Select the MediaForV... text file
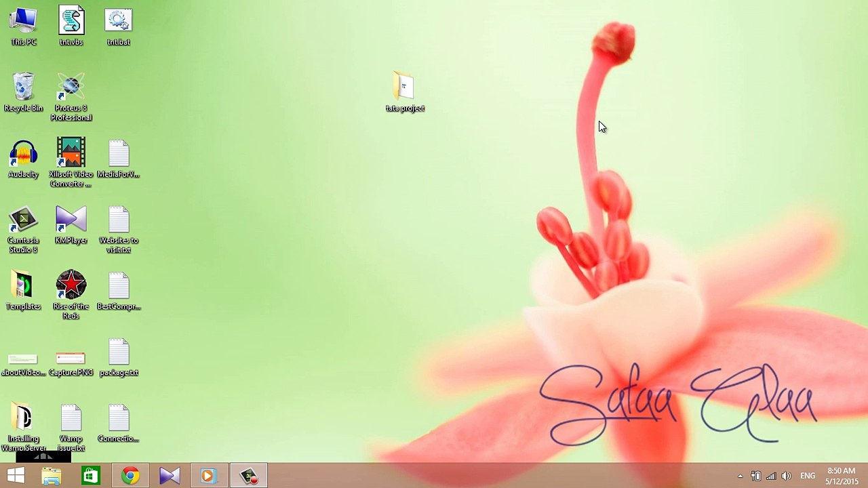 tap(118, 159)
